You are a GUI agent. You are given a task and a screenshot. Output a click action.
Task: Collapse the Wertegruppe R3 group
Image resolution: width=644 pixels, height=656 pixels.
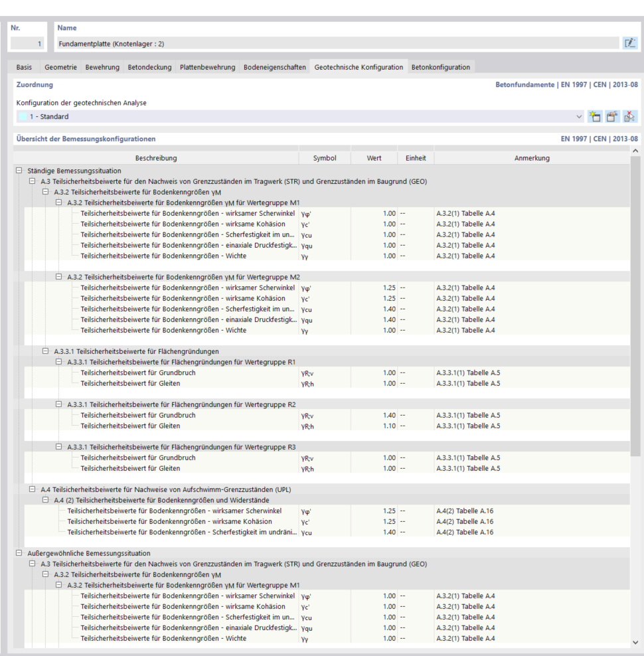58,446
